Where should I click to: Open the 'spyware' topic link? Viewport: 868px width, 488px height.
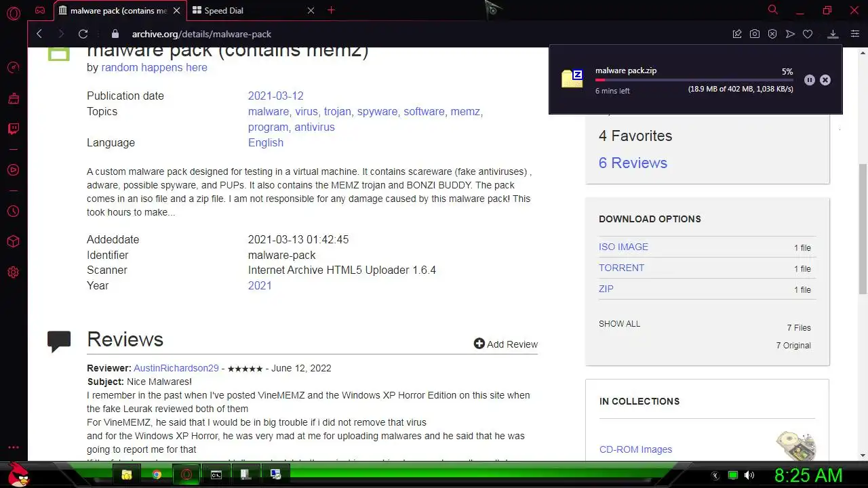pos(377,111)
